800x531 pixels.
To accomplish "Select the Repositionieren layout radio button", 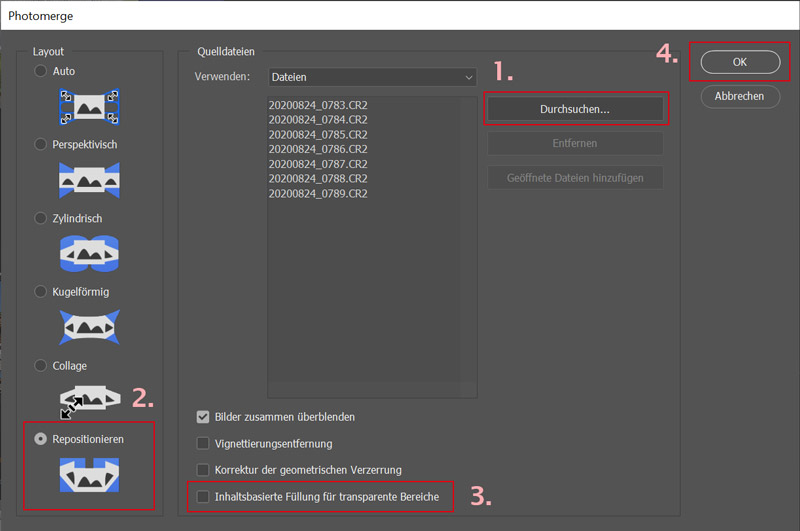I will 40,439.
